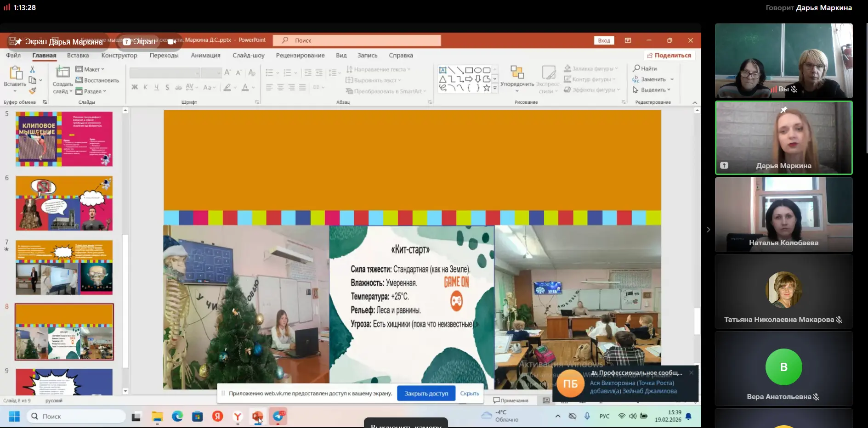868x428 pixels.
Task: Open the Animation (Анимация) tab
Action: tap(205, 56)
